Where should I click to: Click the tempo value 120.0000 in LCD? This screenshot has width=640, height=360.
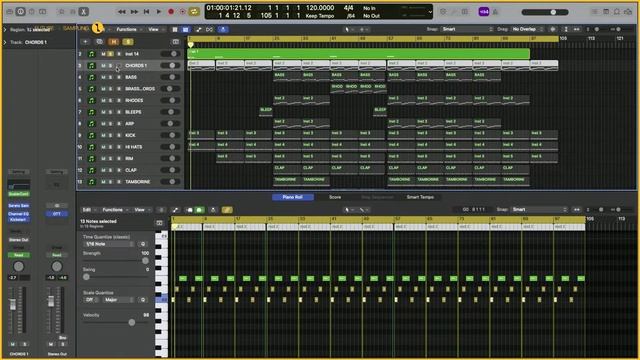point(320,8)
